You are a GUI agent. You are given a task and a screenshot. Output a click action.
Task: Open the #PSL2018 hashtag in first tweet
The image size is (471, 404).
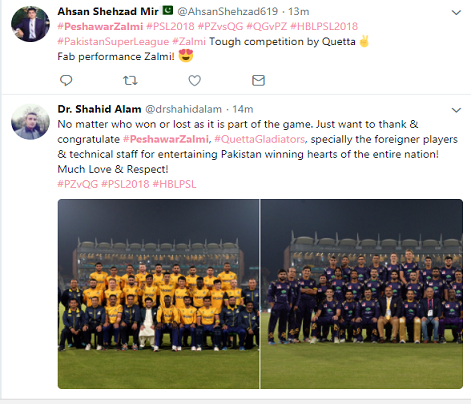[x=170, y=26]
